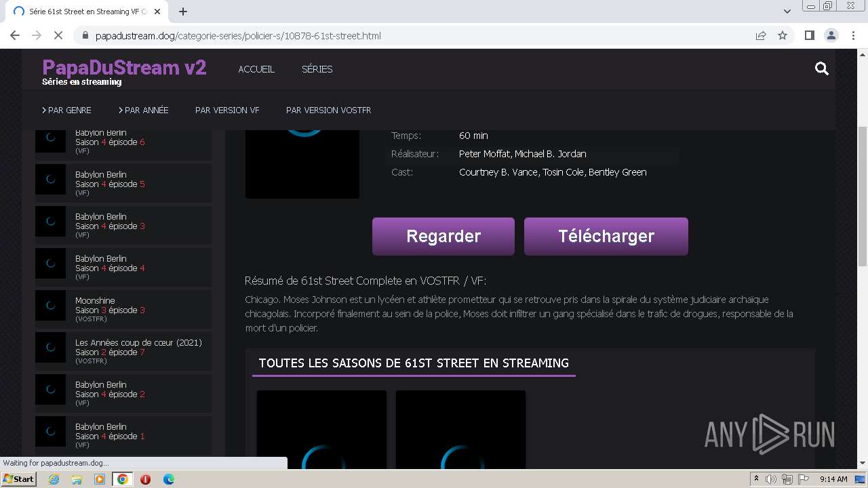The height and width of the screenshot is (488, 868).
Task: Open network status tray icon
Action: [787, 479]
